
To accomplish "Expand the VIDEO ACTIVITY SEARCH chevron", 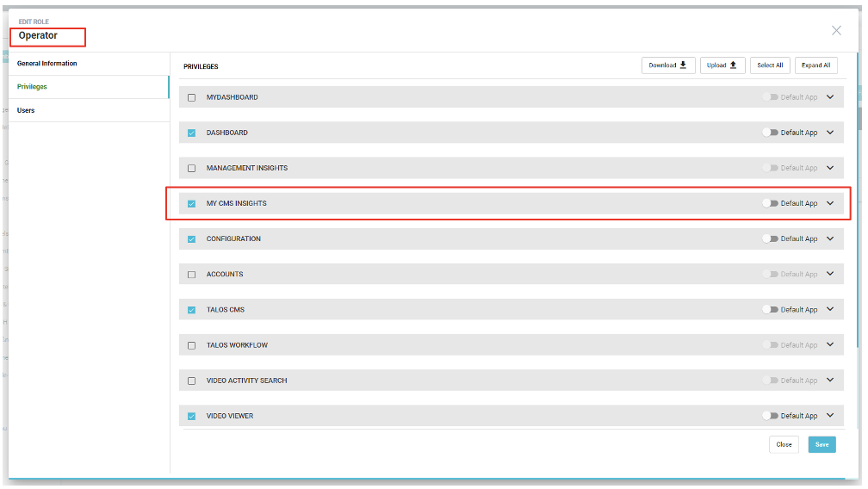I will (830, 381).
